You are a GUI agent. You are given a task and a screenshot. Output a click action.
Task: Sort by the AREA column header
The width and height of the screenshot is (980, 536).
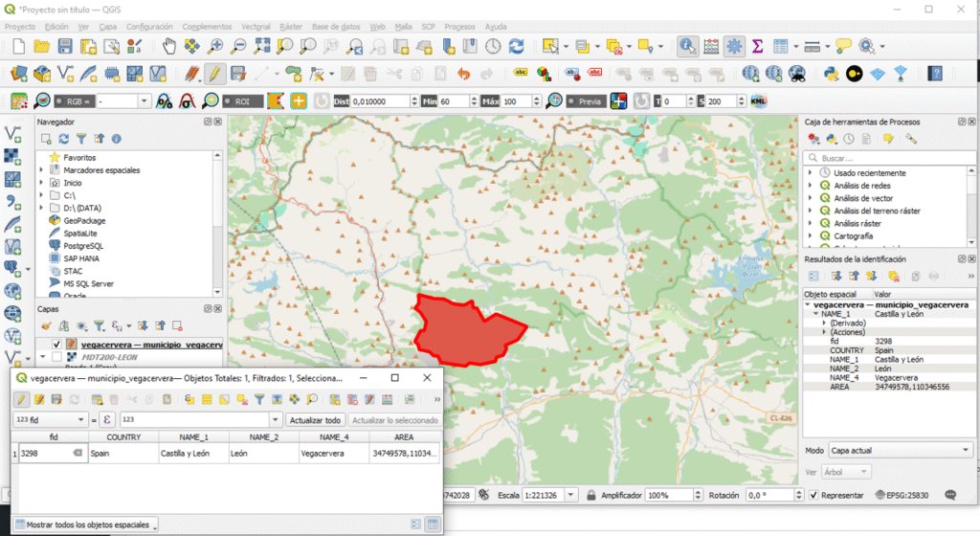pyautogui.click(x=404, y=437)
